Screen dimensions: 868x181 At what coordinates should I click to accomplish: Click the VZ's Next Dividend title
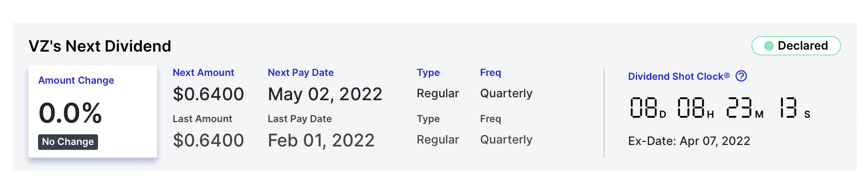[x=100, y=46]
